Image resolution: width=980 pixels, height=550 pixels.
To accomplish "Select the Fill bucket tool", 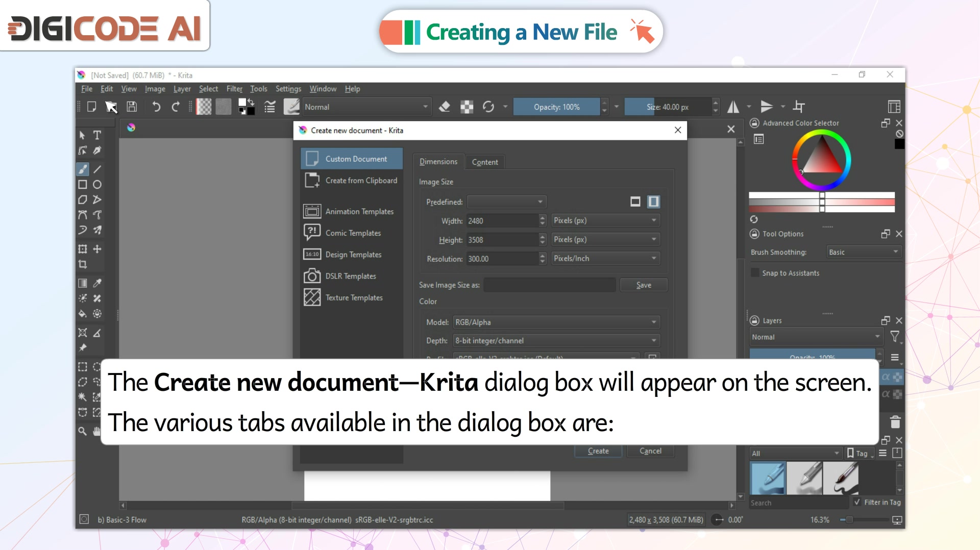I will coord(82,314).
